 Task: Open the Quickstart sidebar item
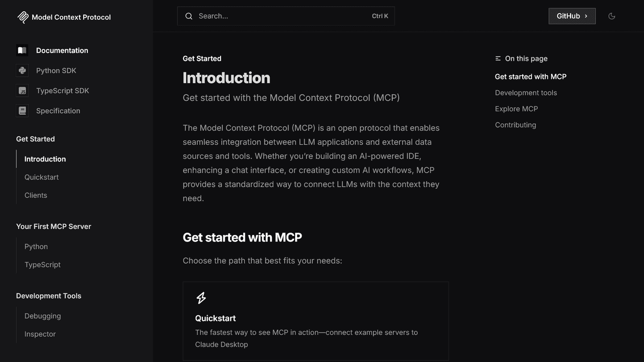pos(41,177)
